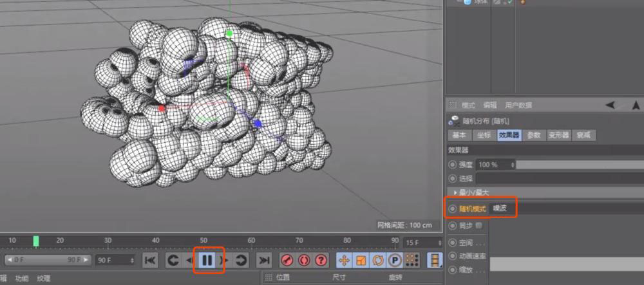Pause playback in the timeline
The image size is (644, 285).
click(208, 260)
